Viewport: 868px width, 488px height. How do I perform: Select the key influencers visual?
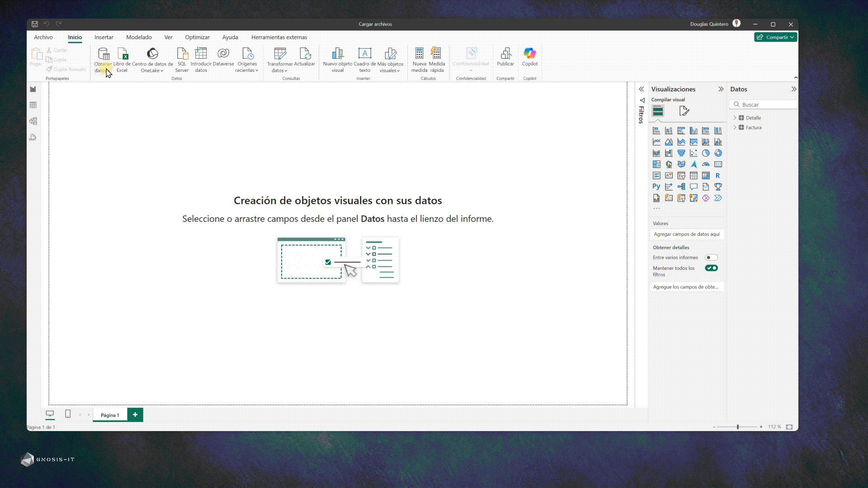click(x=669, y=187)
